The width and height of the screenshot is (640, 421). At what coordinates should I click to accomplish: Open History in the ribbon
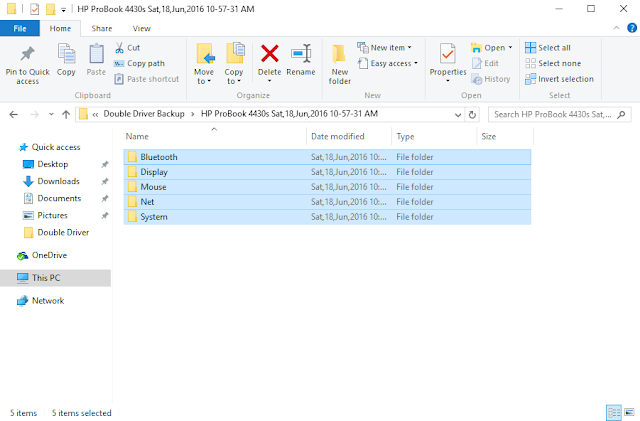491,79
